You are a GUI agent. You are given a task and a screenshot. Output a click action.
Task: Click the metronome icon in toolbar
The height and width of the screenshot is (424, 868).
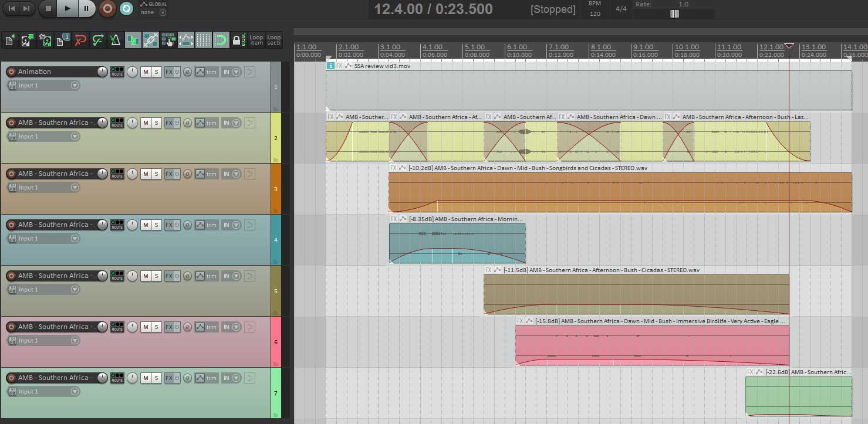tap(115, 40)
